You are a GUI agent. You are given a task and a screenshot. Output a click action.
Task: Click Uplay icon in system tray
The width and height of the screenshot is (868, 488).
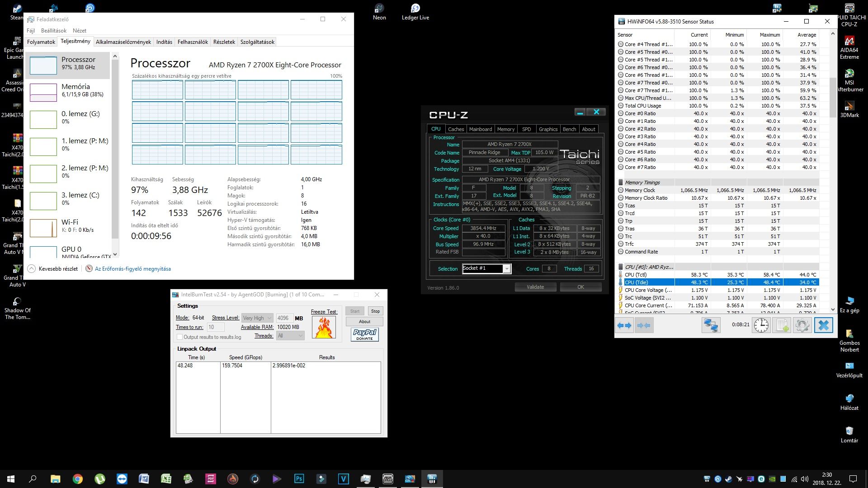coord(717,479)
